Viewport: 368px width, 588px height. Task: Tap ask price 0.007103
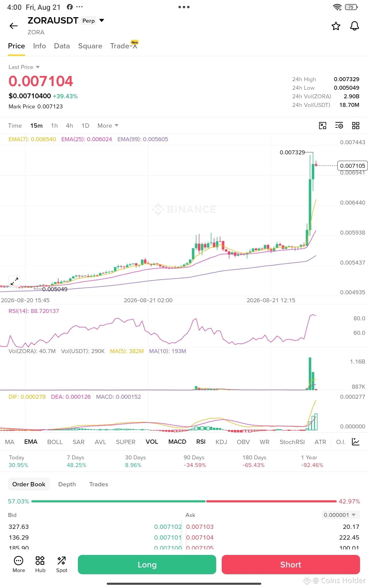[200, 527]
